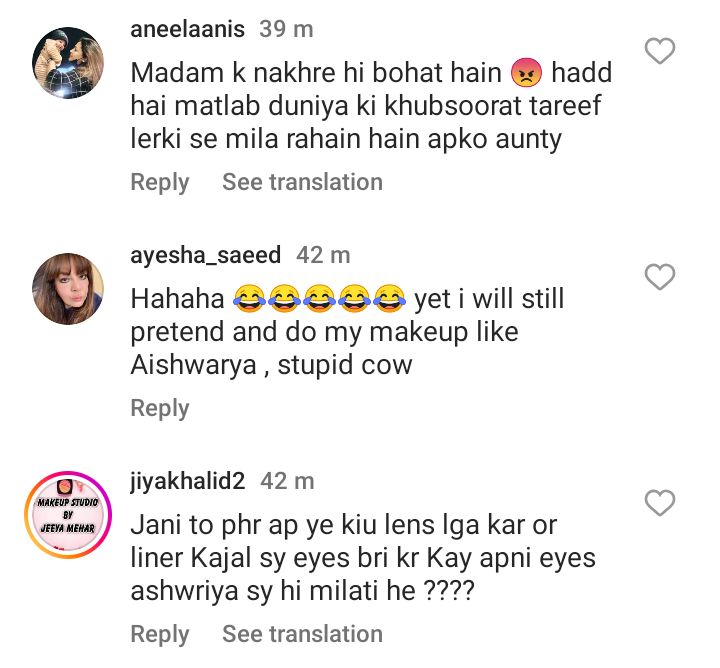720x668 pixels.
Task: Open aneelaanis username link
Action: coord(187,30)
